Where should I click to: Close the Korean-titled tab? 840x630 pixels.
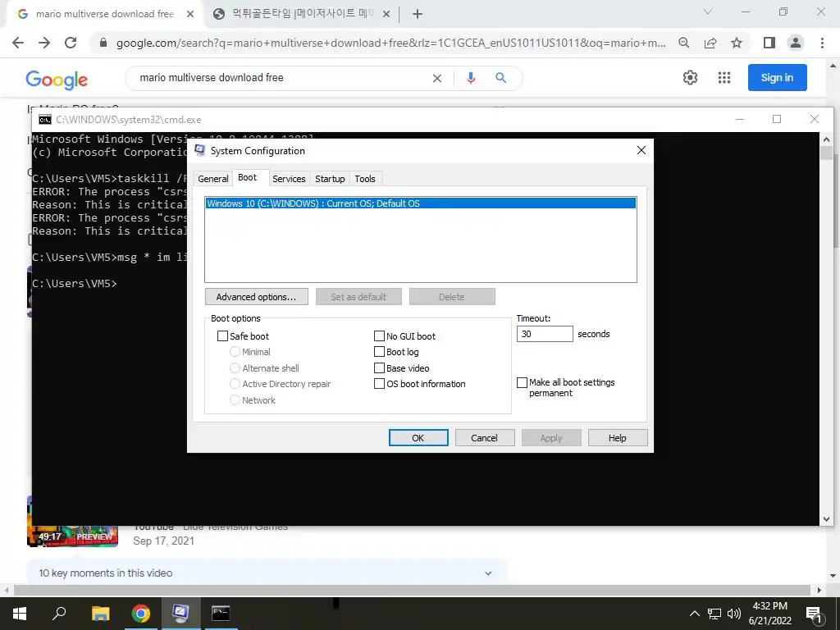pyautogui.click(x=386, y=14)
